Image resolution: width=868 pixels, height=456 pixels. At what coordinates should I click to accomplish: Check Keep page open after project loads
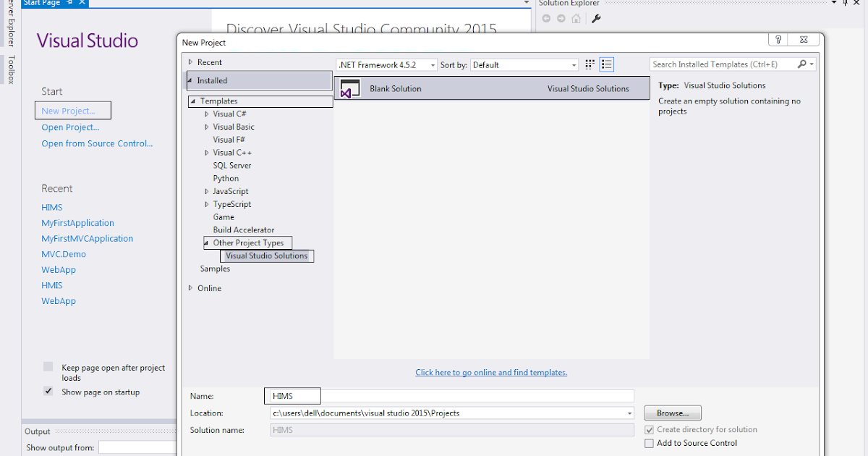pyautogui.click(x=48, y=366)
